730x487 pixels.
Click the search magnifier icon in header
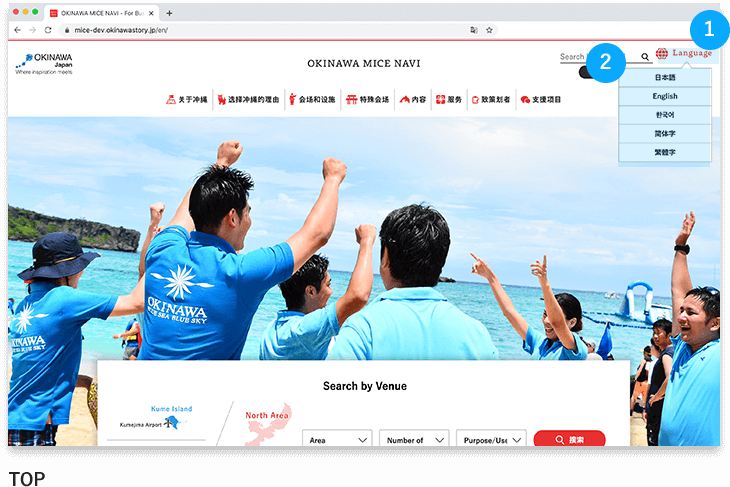click(x=645, y=57)
